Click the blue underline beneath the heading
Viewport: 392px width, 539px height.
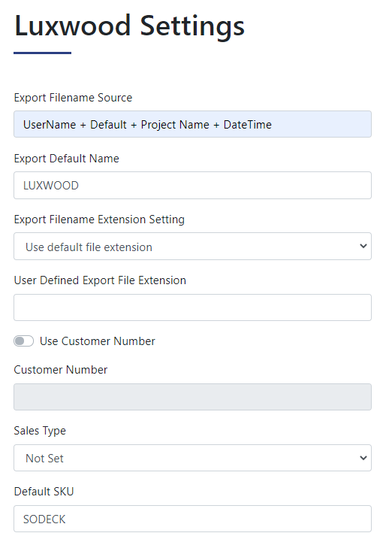tap(43, 53)
